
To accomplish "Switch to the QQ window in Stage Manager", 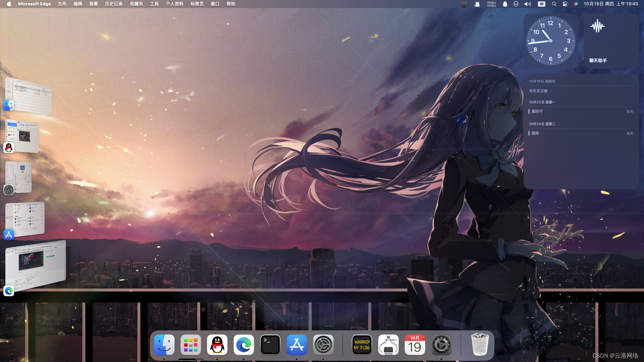I will [22, 136].
